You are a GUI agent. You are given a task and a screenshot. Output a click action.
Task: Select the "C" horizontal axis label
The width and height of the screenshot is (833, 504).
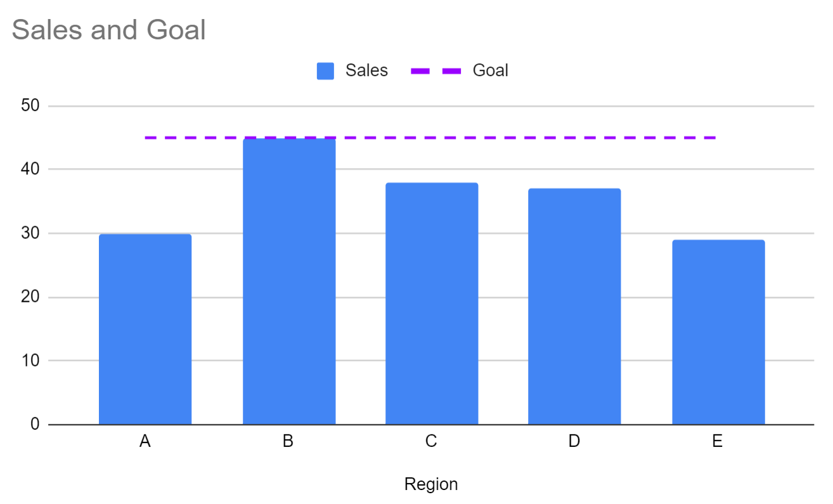[x=431, y=441]
